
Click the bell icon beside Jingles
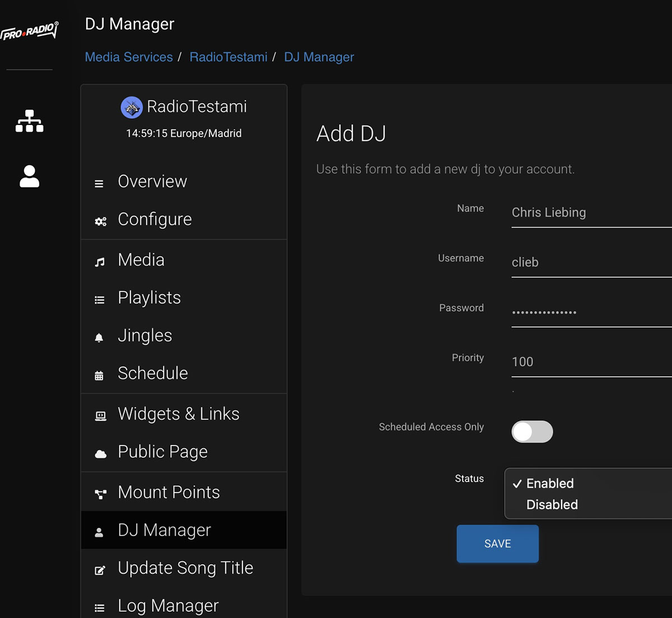[x=99, y=337]
